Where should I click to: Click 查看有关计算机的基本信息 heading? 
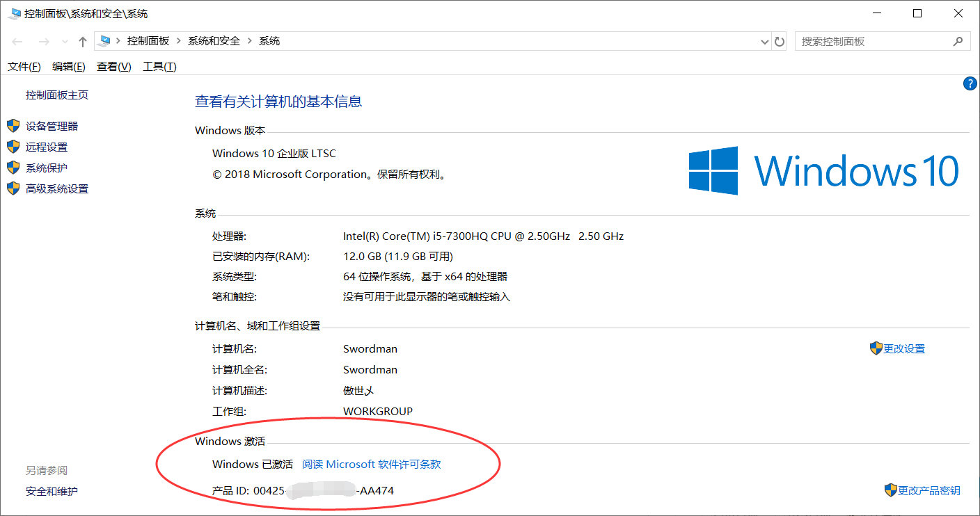(x=278, y=102)
